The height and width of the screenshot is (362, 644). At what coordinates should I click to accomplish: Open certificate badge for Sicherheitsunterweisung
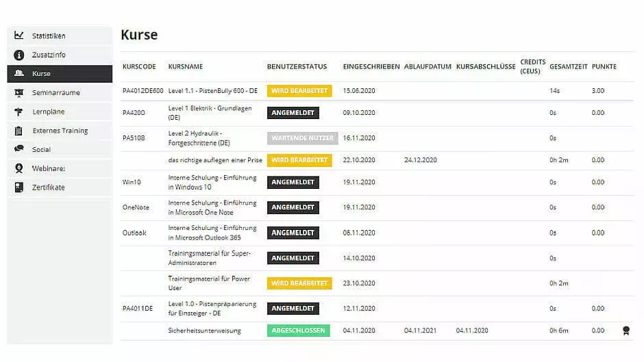click(625, 331)
